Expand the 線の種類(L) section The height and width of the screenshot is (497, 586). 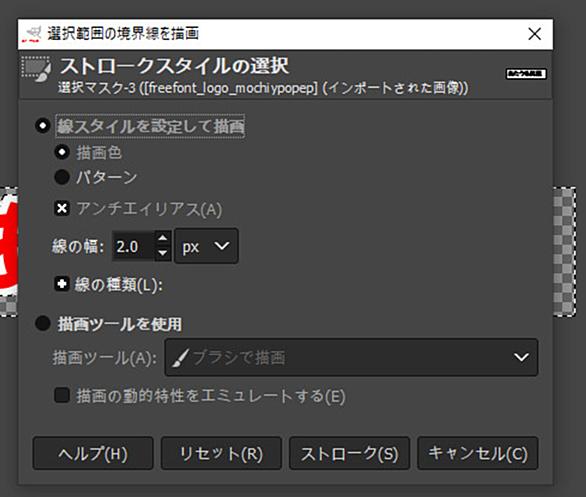(62, 284)
